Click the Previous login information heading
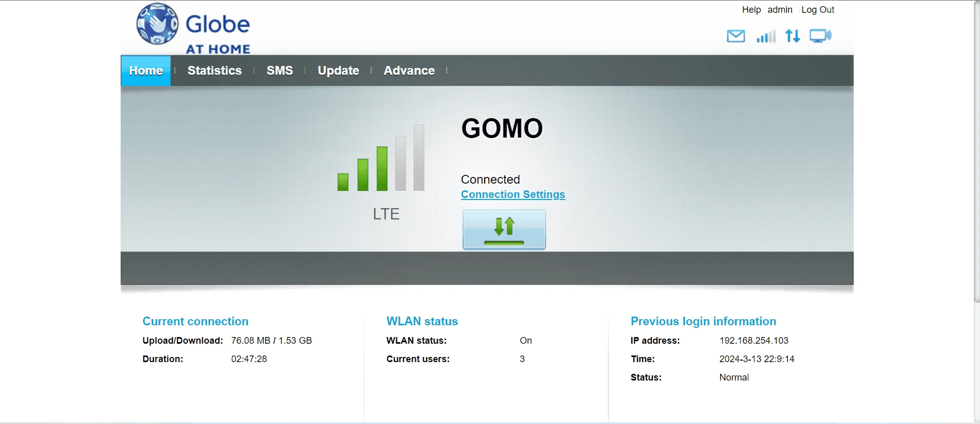The height and width of the screenshot is (424, 980). coord(703,321)
